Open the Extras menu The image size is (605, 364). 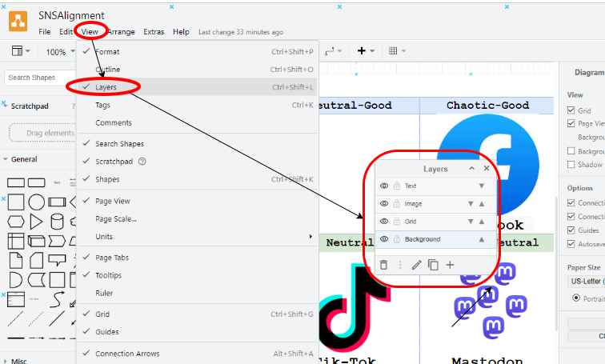154,32
